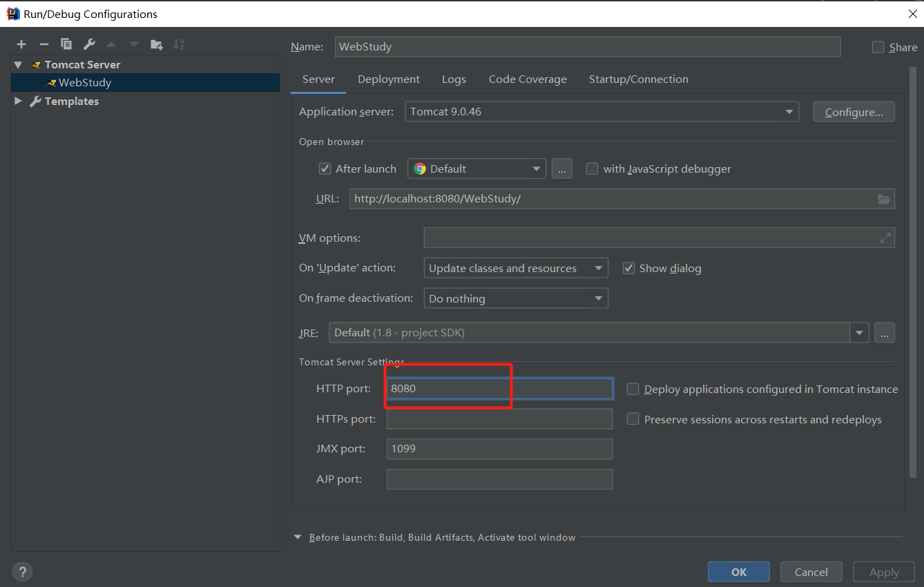Collapse the Before launch section
The width and height of the screenshot is (924, 587).
click(x=298, y=537)
